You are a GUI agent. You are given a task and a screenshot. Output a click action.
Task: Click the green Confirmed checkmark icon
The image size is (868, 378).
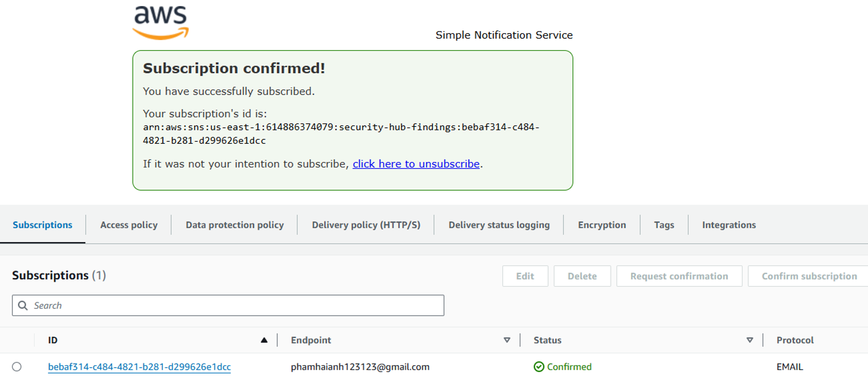[x=539, y=367]
